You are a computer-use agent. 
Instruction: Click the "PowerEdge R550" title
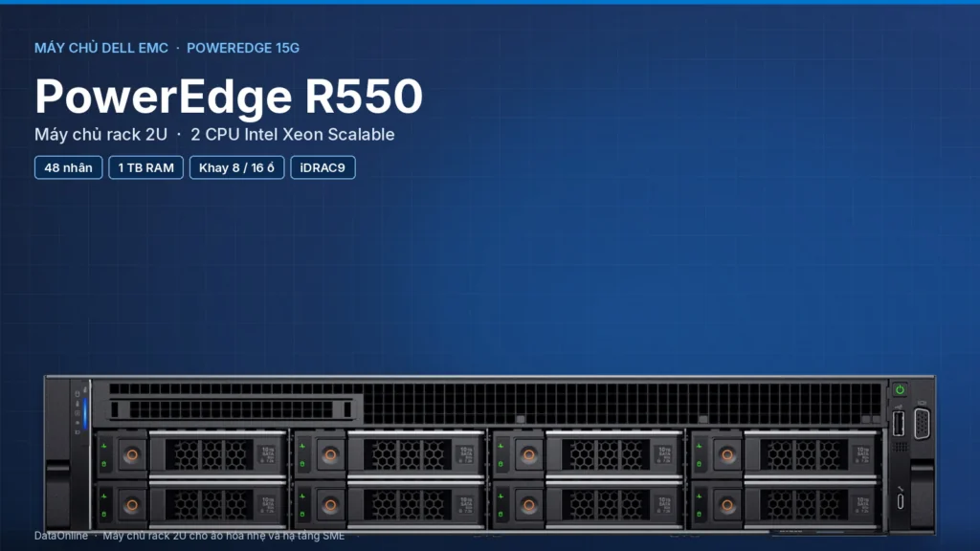(229, 97)
